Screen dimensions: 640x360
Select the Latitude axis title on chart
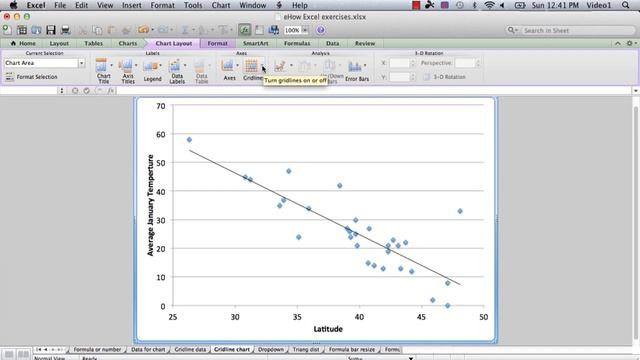(x=328, y=329)
